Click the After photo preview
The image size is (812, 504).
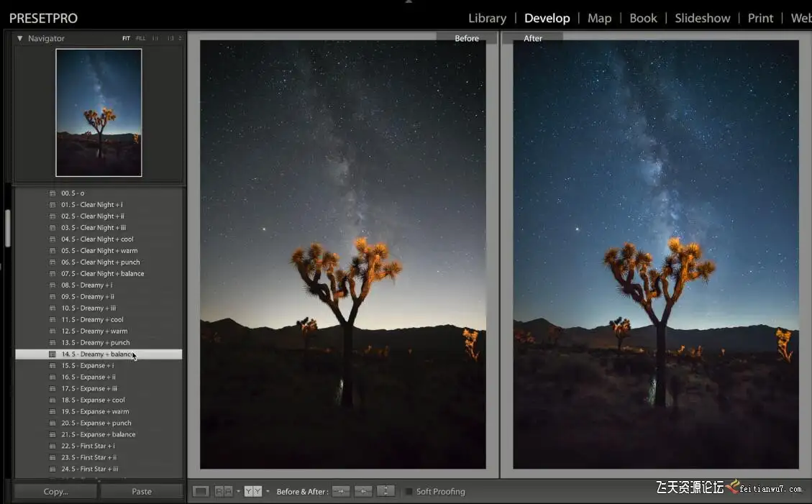coord(656,255)
